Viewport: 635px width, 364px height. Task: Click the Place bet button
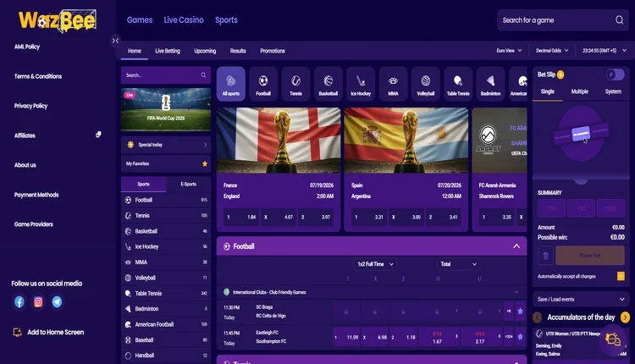click(x=589, y=256)
